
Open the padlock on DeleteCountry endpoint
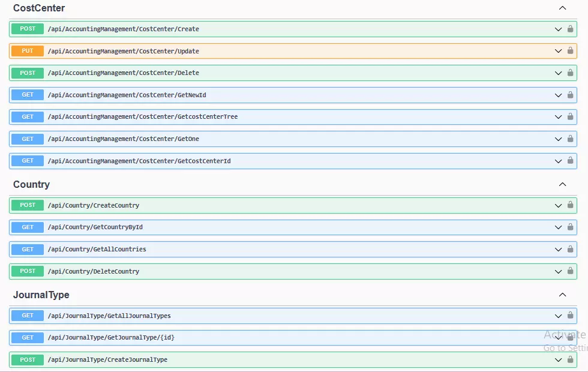tap(570, 271)
